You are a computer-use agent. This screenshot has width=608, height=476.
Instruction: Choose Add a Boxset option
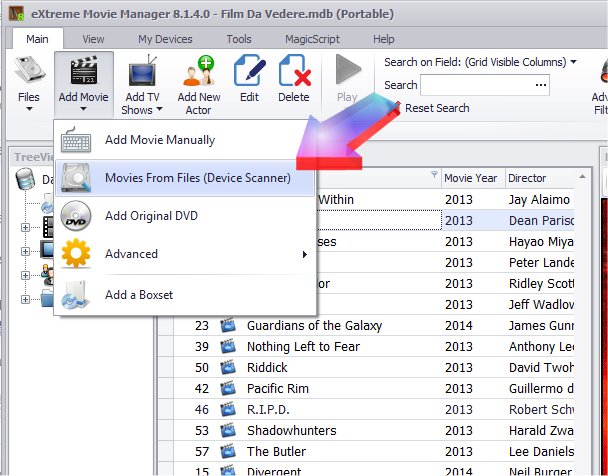[x=138, y=295]
